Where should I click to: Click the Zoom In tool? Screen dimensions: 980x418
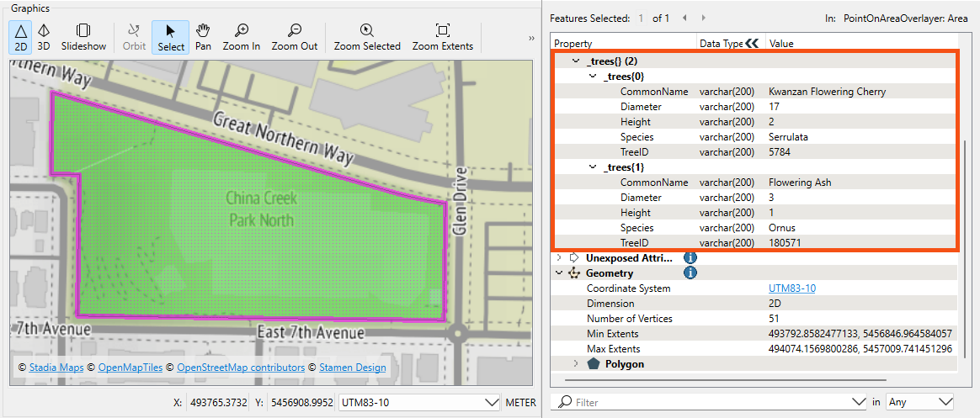coord(242,37)
